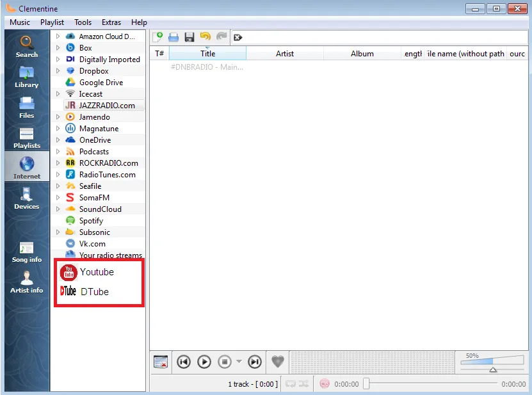The height and width of the screenshot is (395, 532).
Task: Stop playback with the stop button
Action: (225, 362)
